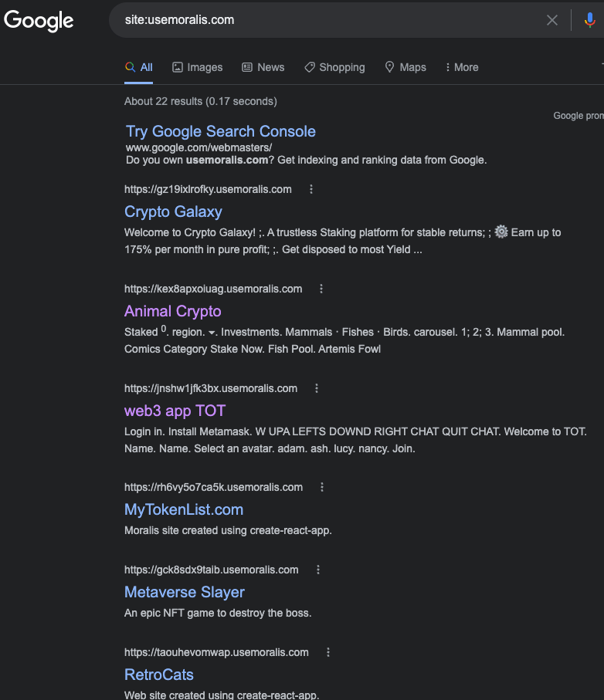The width and height of the screenshot is (604, 700).
Task: Open the Metaverse Slayer result
Action: pyautogui.click(x=185, y=592)
